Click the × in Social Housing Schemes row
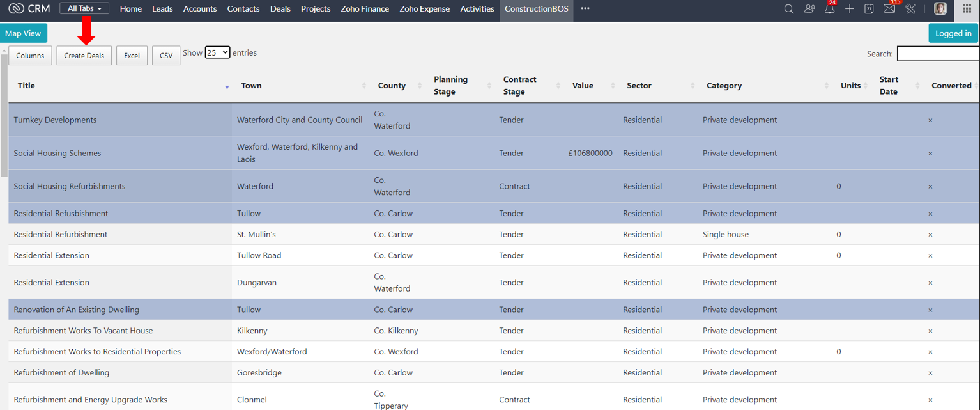Screen dimensions: 980x410 point(930,154)
